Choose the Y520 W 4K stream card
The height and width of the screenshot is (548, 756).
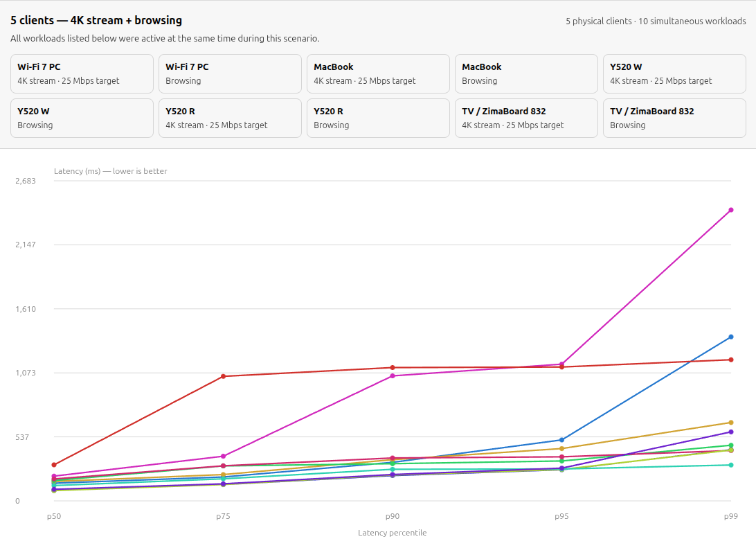click(x=674, y=74)
